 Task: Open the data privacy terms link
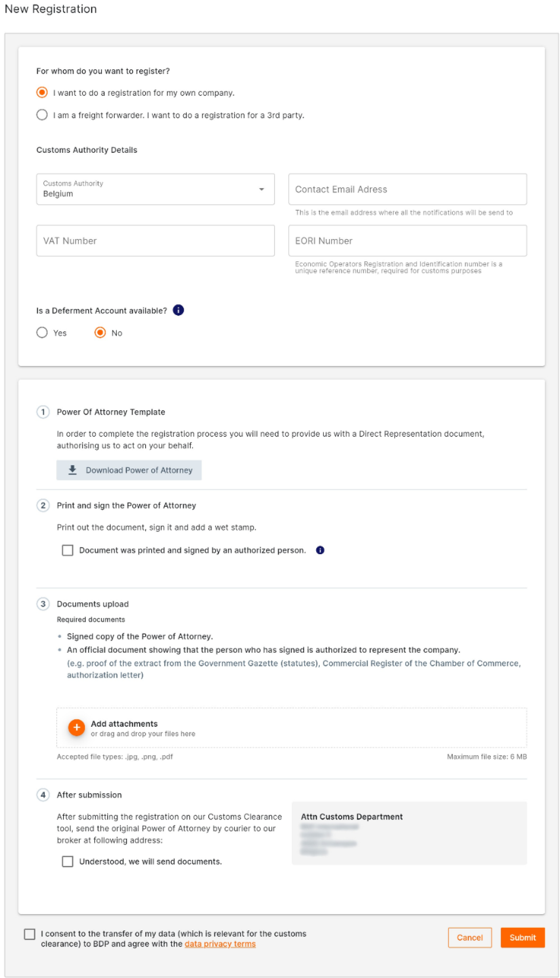[220, 944]
